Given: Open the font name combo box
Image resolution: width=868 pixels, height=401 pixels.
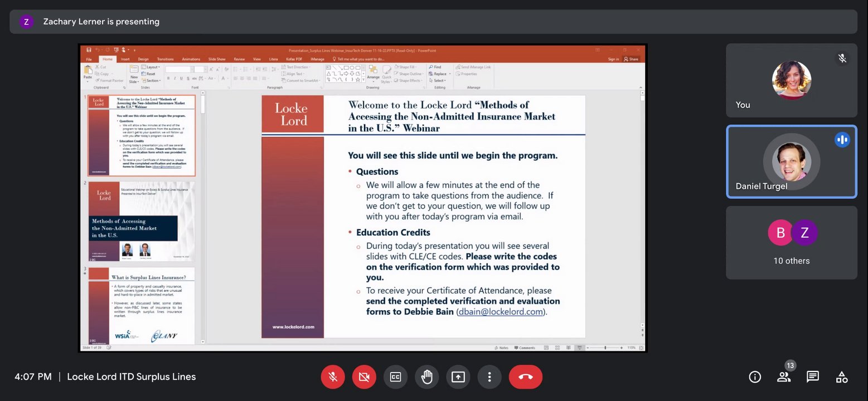Looking at the screenshot, I should tap(179, 69).
